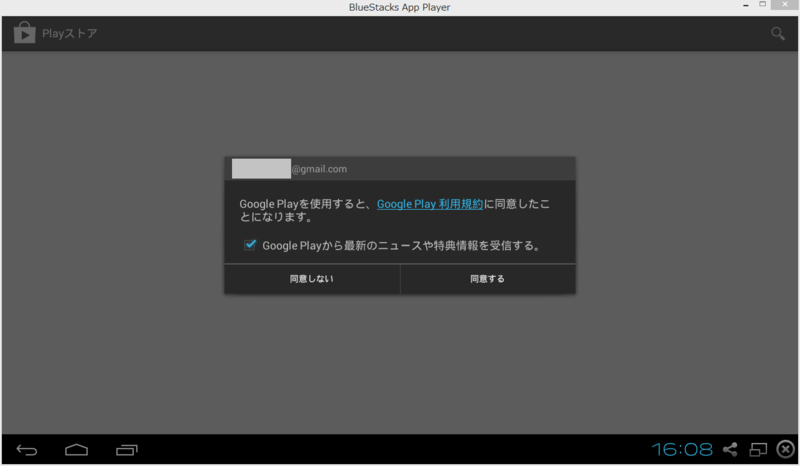Accept terms with the 同意する button
Screen dimensions: 800x466
(488, 279)
